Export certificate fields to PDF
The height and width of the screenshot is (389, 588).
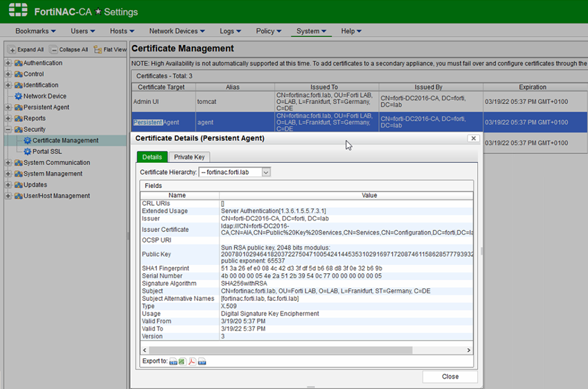[x=192, y=361]
